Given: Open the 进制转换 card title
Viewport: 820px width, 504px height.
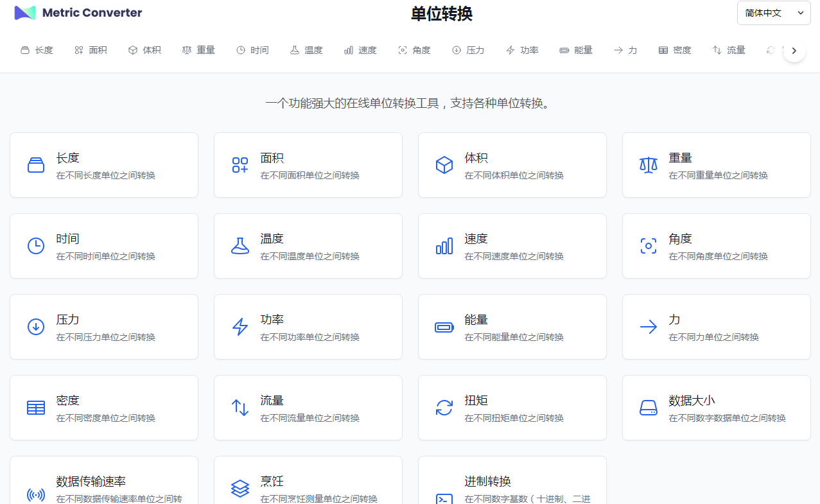Looking at the screenshot, I should tap(488, 482).
